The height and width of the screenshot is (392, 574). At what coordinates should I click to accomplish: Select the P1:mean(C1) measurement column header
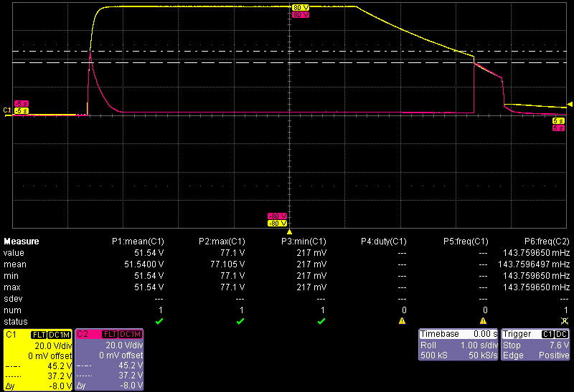[138, 242]
